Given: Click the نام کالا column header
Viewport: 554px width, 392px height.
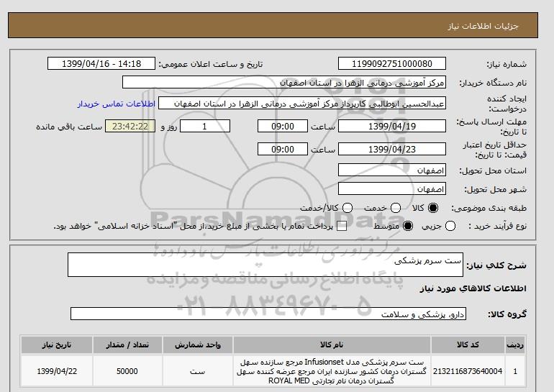Looking at the screenshot, I should (332, 345).
